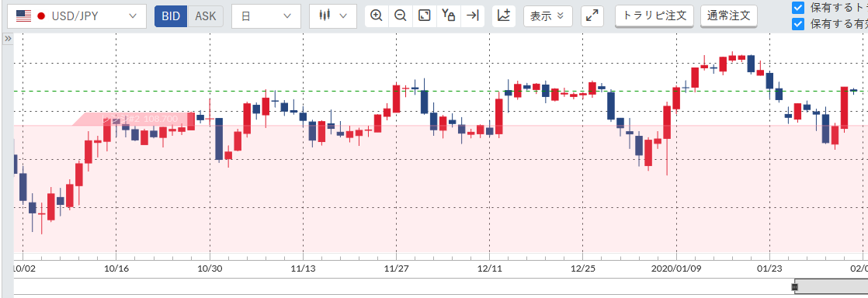Click the 10/30 date label
Image resolution: width=868 pixels, height=298 pixels.
tap(210, 269)
